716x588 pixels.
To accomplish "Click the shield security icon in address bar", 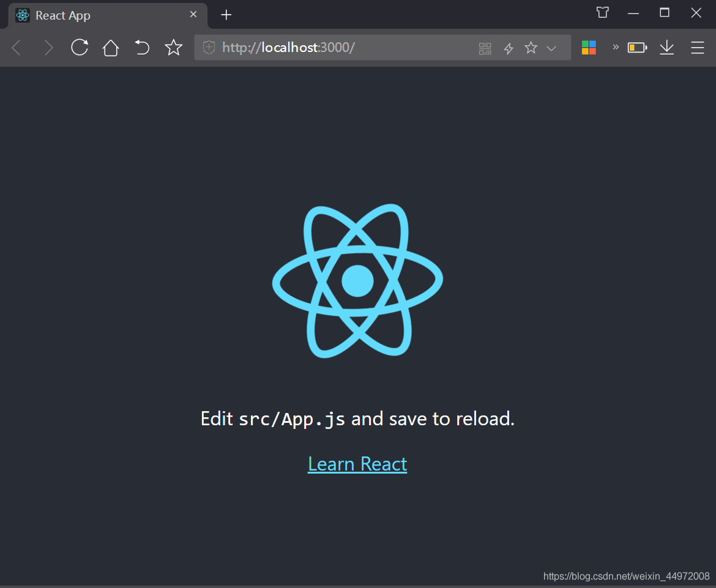I will 209,47.
